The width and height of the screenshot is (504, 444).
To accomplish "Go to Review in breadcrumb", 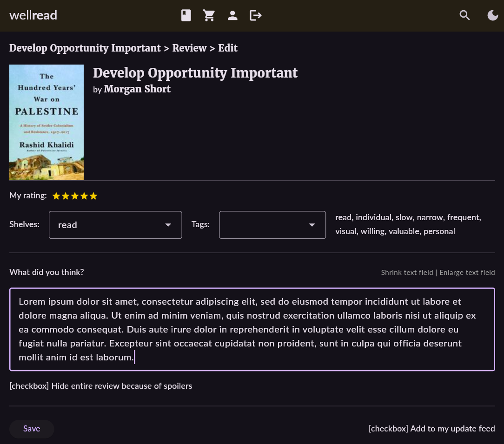I will click(189, 48).
